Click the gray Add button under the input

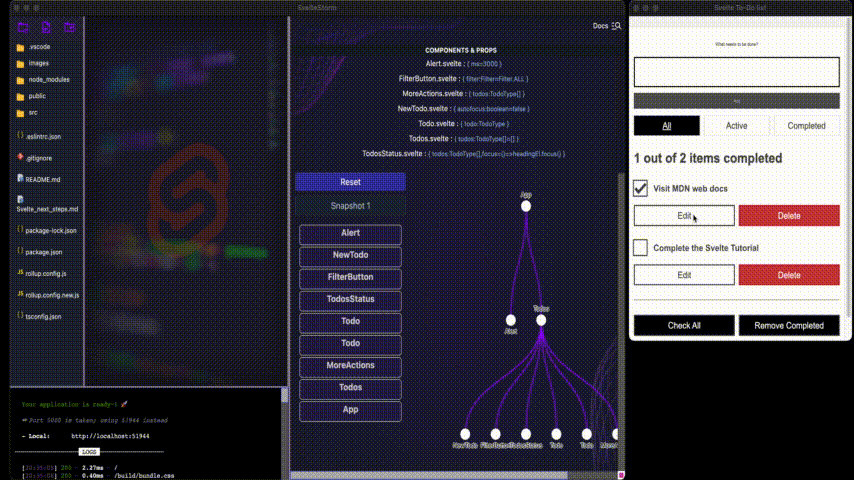[x=736, y=101]
